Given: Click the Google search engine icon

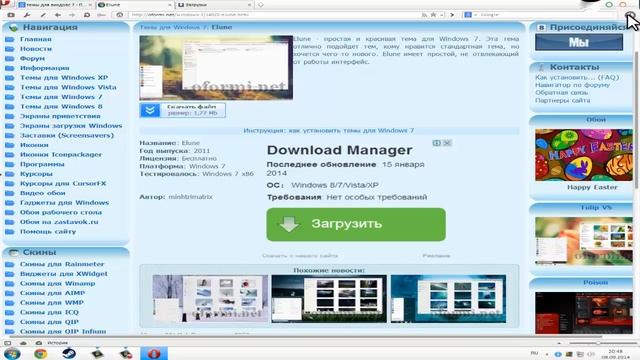Looking at the screenshot, I should pyautogui.click(x=468, y=15).
